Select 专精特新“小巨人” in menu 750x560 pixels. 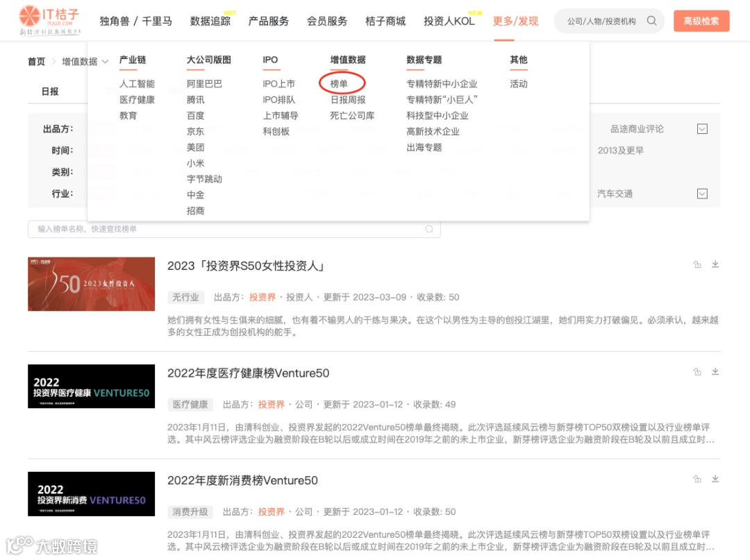442,99
